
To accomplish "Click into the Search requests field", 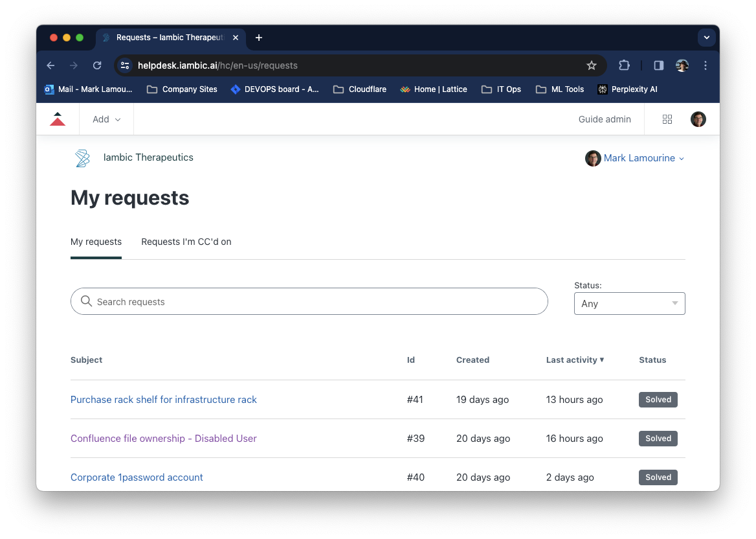I will pos(309,302).
